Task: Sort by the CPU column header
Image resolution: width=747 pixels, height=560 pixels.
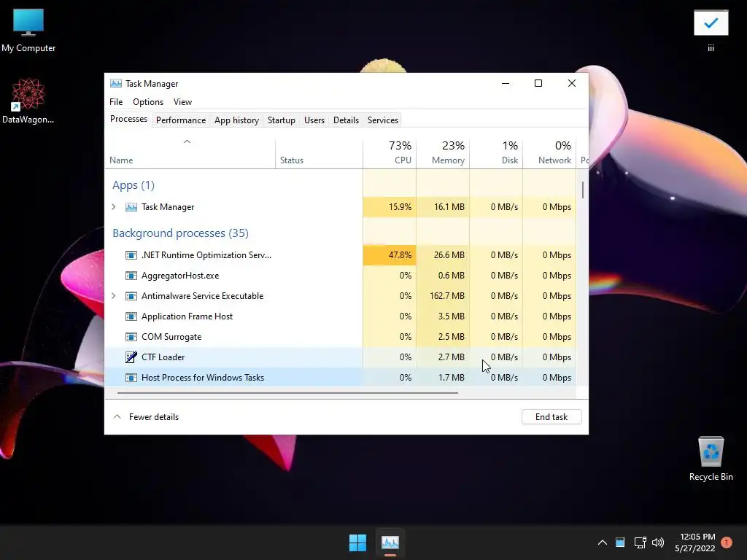Action: [390, 153]
